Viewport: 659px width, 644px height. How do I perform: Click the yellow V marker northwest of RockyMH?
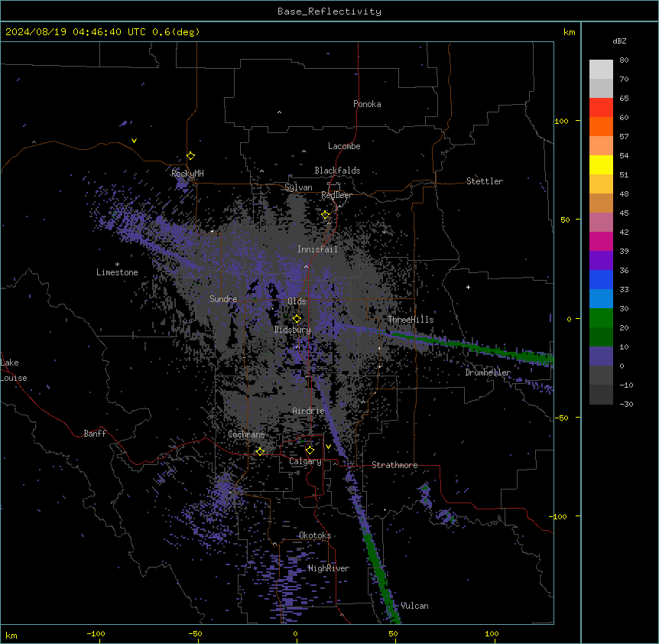134,141
